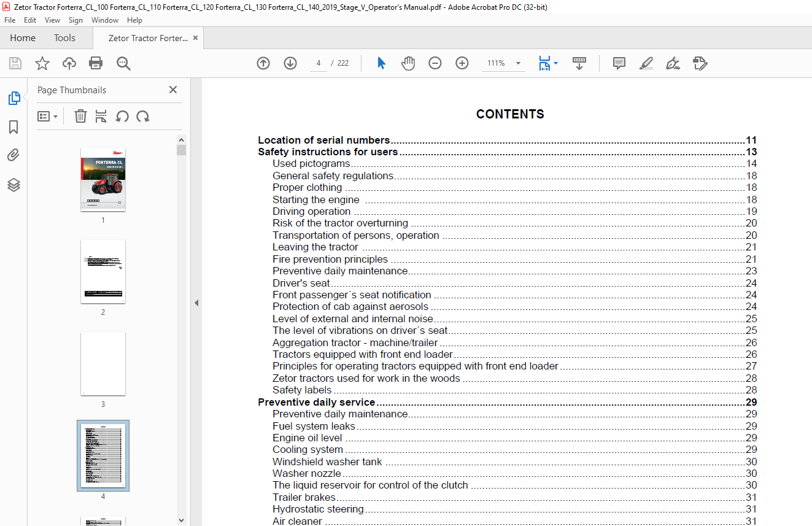Open the Edit menu

[30, 20]
